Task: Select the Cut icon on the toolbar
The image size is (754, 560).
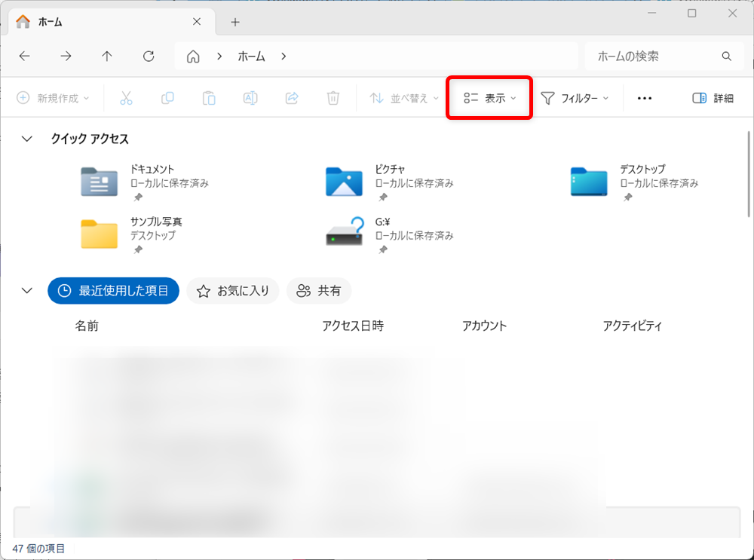Action: pos(126,98)
